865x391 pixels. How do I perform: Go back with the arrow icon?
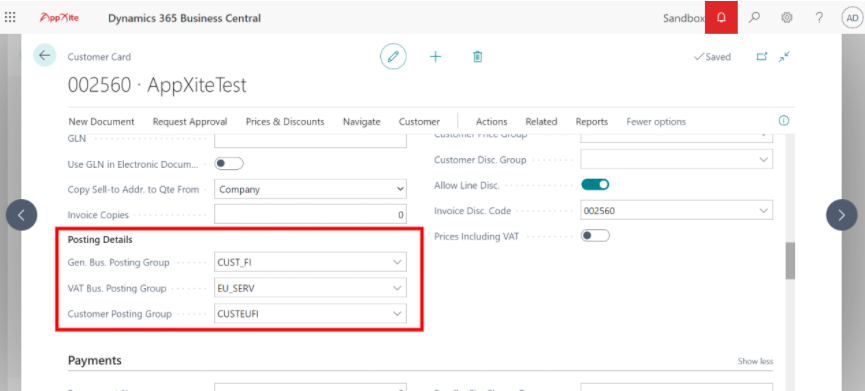[x=44, y=55]
